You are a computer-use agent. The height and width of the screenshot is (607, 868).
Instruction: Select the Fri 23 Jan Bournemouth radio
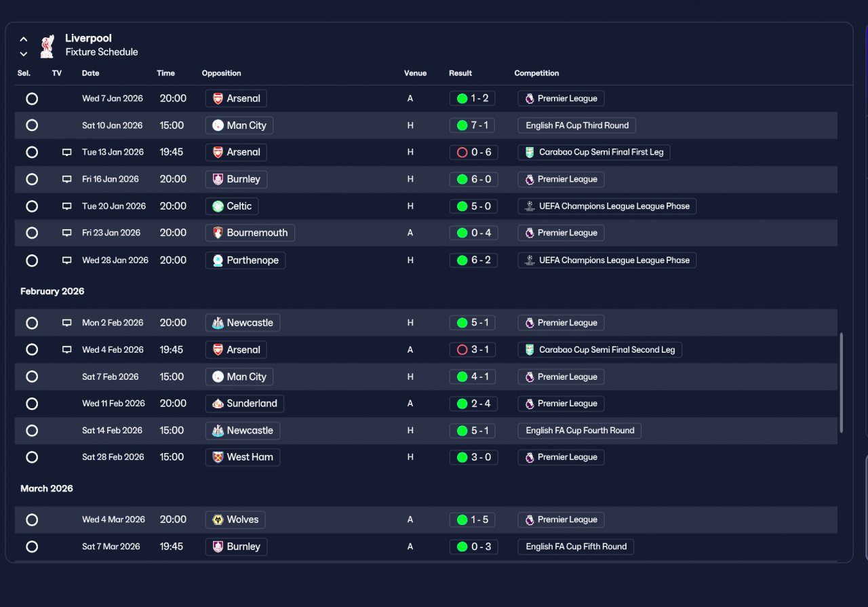pyautogui.click(x=32, y=233)
